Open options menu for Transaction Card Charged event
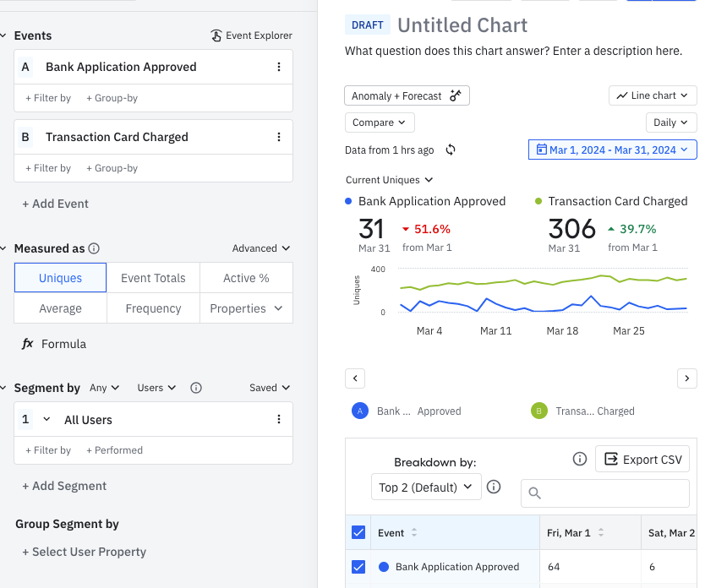Viewport: 716px width, 588px height. tap(279, 137)
